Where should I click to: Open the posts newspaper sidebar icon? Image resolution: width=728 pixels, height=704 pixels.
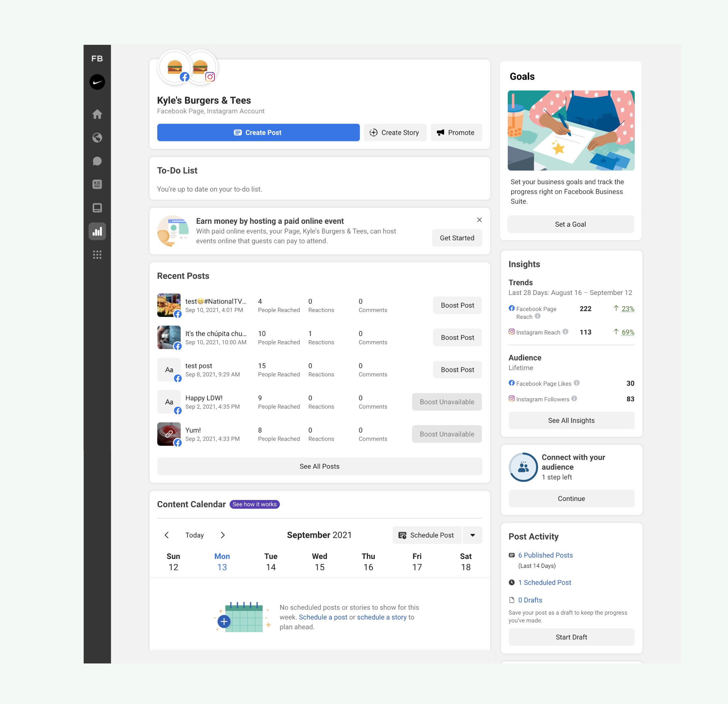click(x=97, y=185)
